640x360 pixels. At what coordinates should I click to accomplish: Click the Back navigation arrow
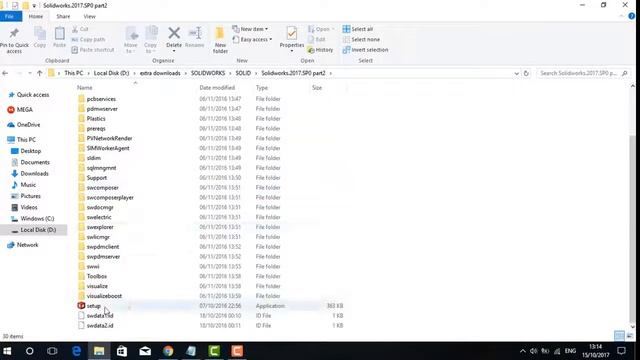[5, 73]
